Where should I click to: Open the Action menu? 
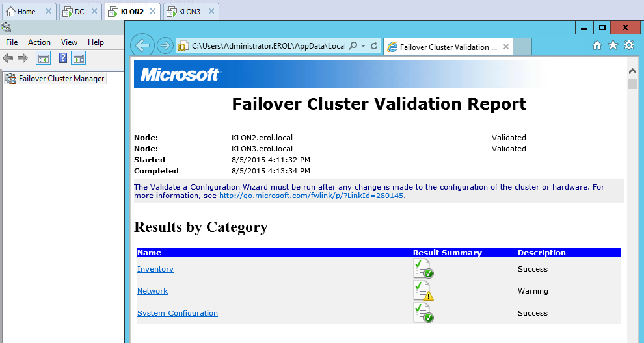click(39, 42)
